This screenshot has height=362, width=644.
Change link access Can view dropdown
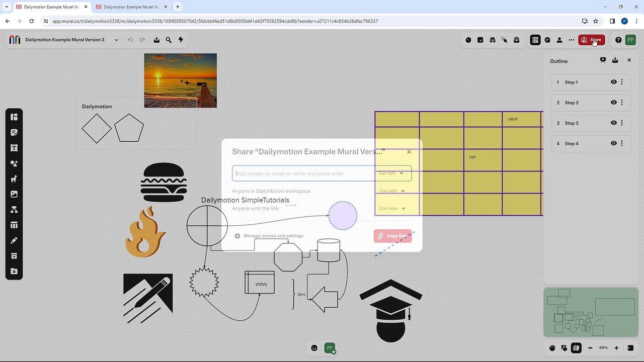click(392, 208)
